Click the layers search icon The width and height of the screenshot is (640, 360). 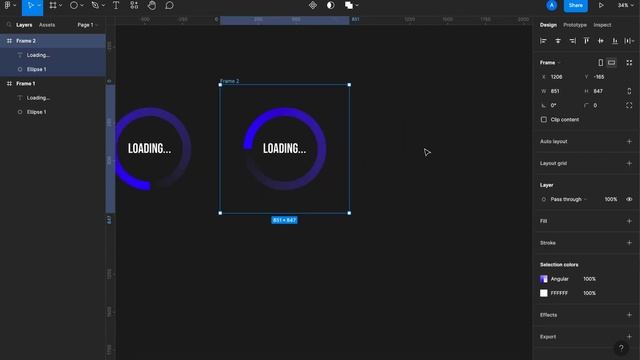9,25
